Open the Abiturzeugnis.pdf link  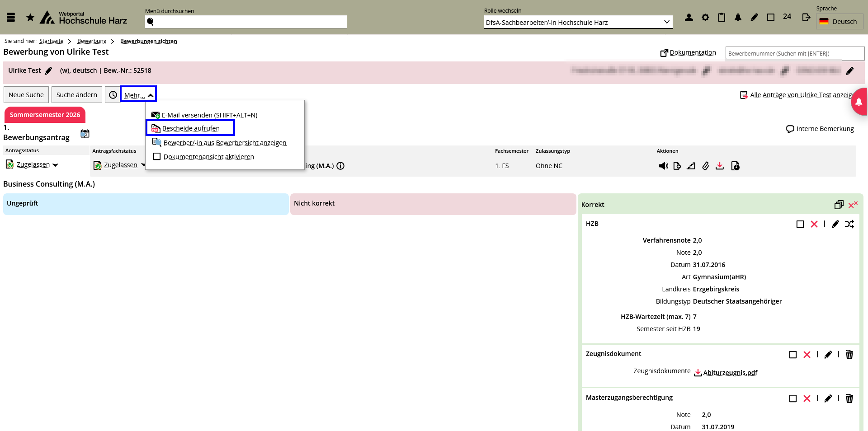730,373
